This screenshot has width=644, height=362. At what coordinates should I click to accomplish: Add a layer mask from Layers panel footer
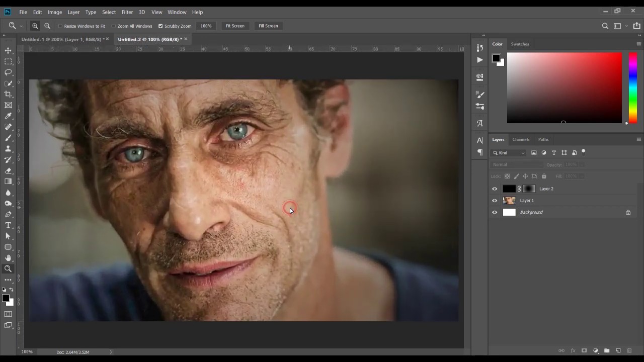pos(584,350)
